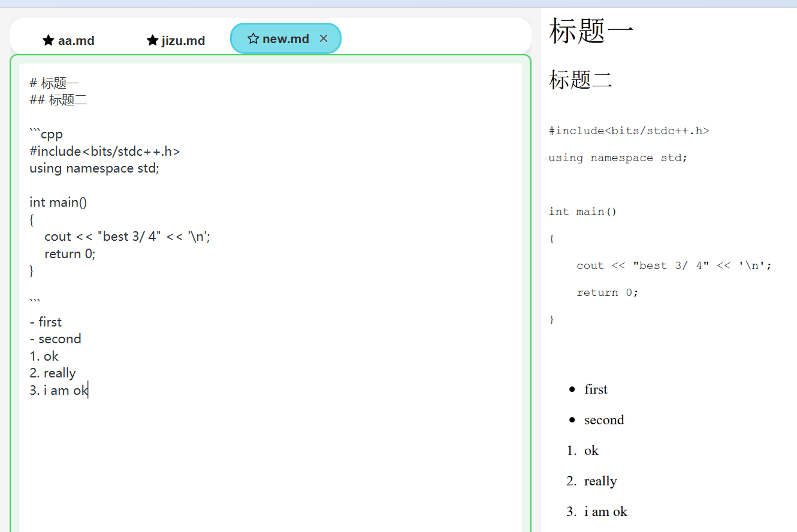
Task: Click "return 0;" in the editor pane
Action: tap(70, 253)
